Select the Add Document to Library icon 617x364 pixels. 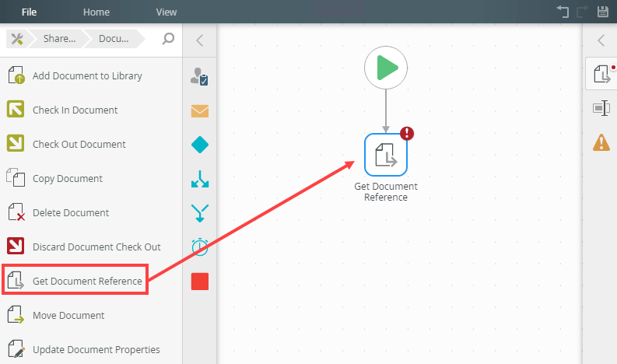click(x=16, y=75)
